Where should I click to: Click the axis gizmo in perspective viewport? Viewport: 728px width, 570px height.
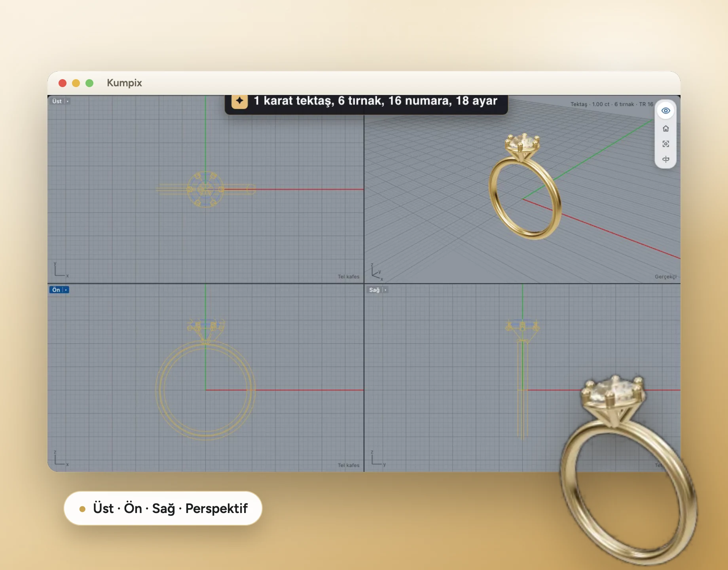pyautogui.click(x=377, y=272)
